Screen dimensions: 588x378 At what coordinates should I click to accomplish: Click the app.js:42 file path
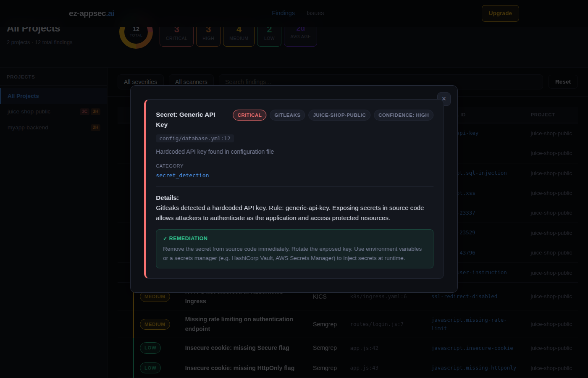[x=364, y=348]
